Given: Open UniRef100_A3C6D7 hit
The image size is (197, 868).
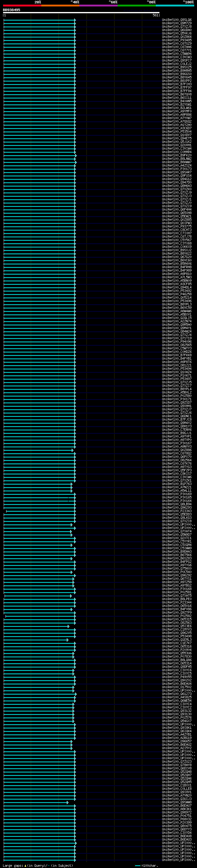Looking at the screenshot, I should pyautogui.click(x=177, y=128).
